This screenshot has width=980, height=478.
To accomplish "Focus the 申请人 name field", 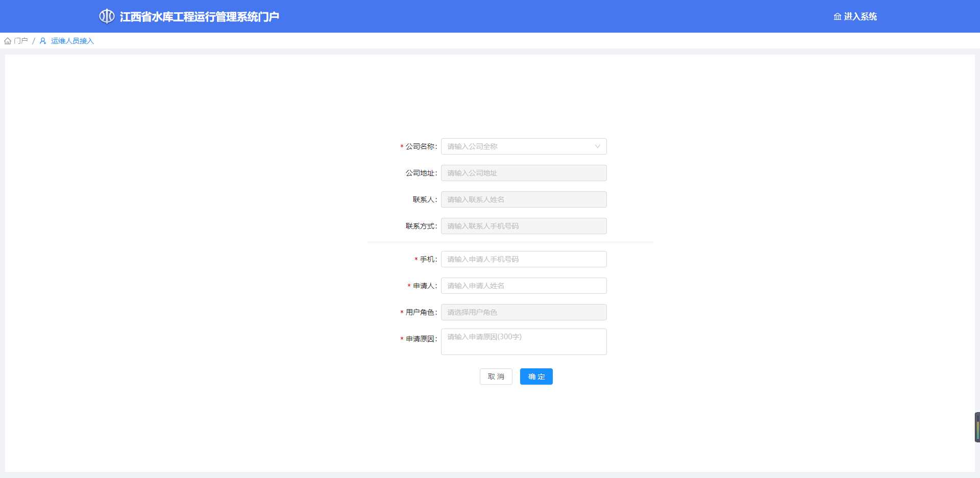I will tap(524, 286).
